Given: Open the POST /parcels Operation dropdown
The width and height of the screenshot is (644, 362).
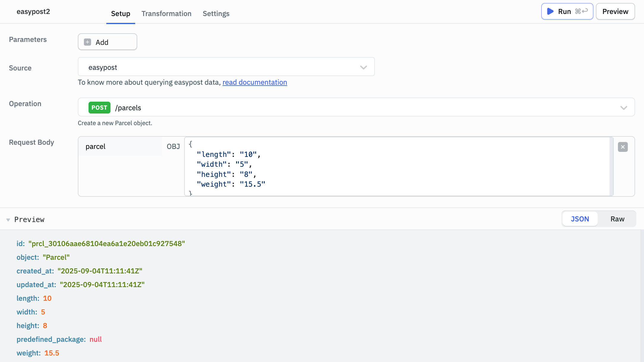Looking at the screenshot, I should (x=356, y=108).
